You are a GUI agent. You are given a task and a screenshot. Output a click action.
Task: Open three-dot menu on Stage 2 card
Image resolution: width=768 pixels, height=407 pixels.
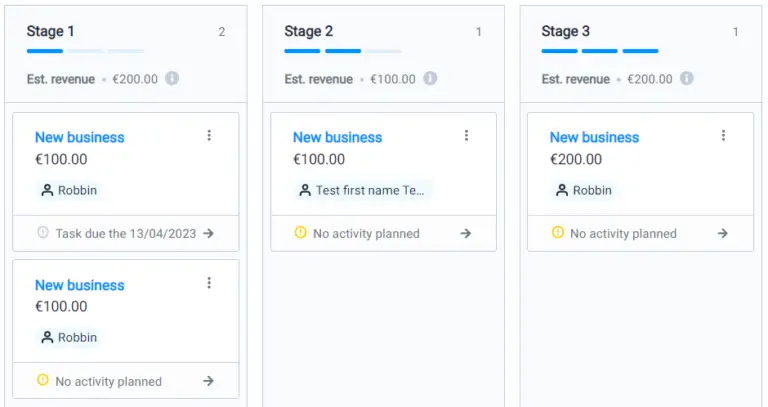point(466,136)
